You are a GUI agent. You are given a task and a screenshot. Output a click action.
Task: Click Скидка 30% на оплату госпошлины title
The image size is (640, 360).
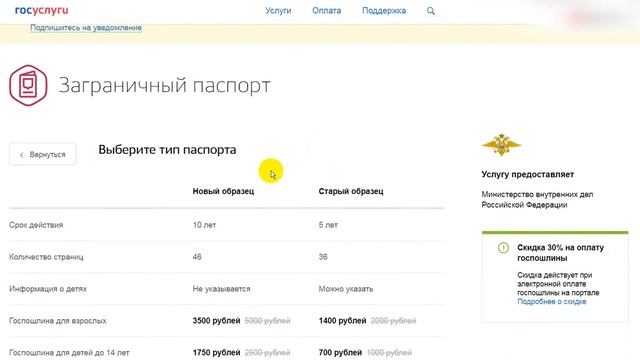click(560, 253)
